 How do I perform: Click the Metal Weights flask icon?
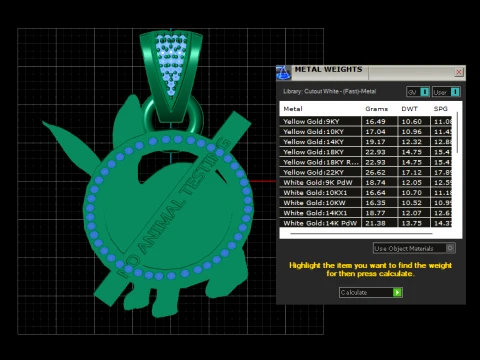[x=283, y=73]
